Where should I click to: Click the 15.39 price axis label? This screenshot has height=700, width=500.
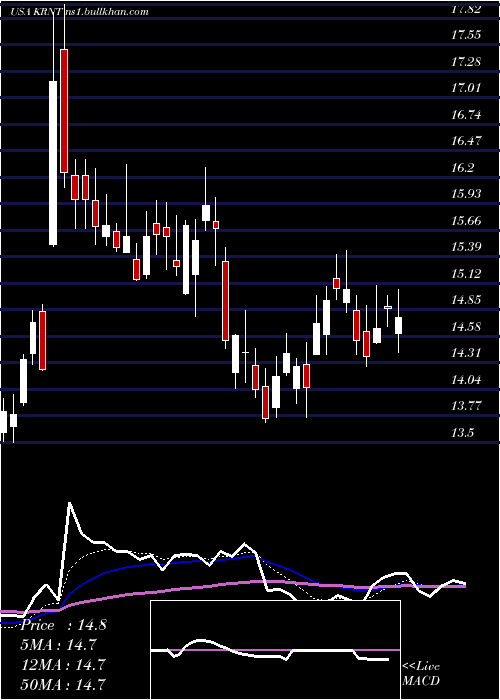pos(466,247)
